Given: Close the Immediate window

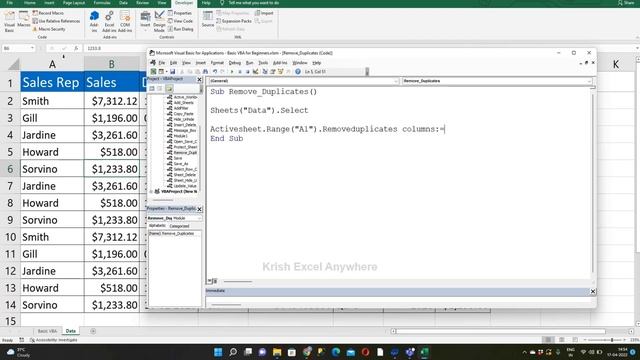Looking at the screenshot, I should point(593,291).
